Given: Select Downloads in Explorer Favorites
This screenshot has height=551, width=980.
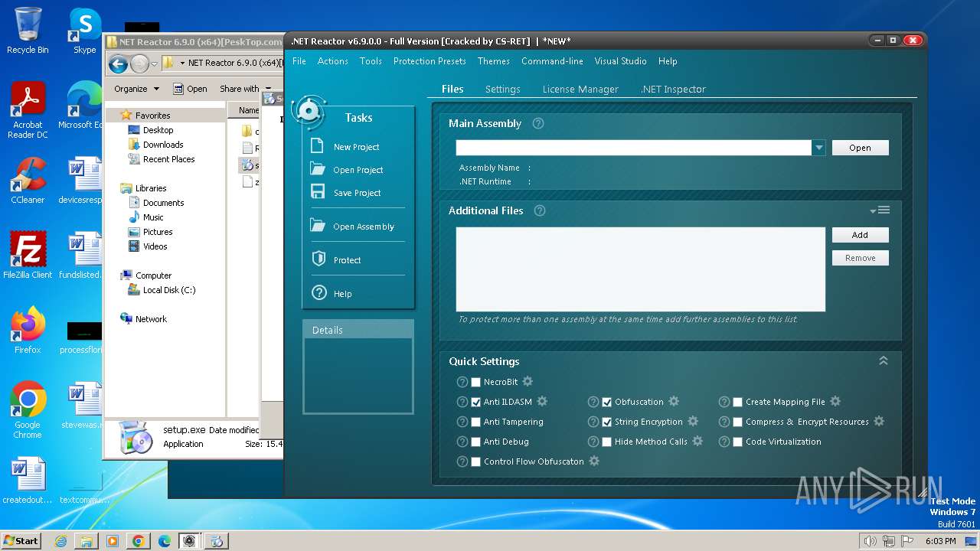Looking at the screenshot, I should (x=156, y=144).
